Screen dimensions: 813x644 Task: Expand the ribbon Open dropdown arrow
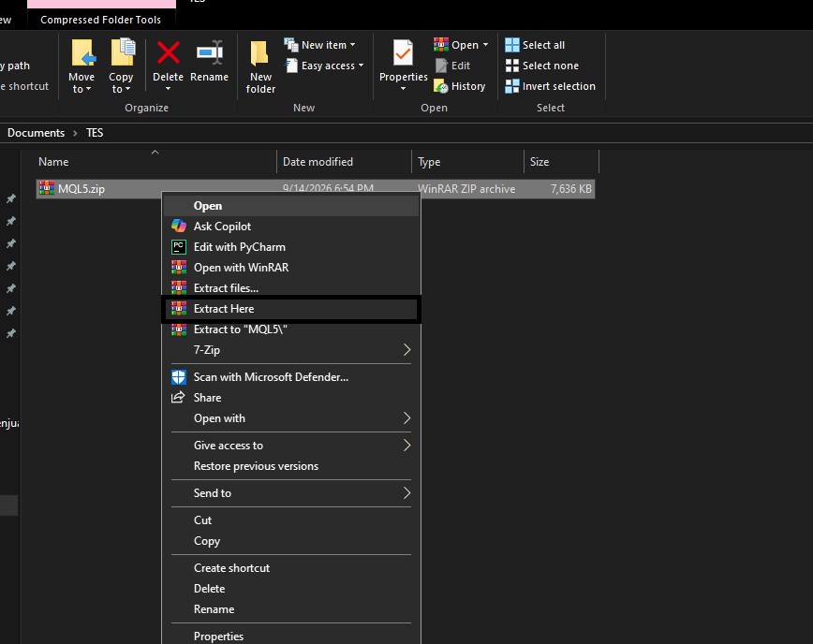[x=485, y=45]
